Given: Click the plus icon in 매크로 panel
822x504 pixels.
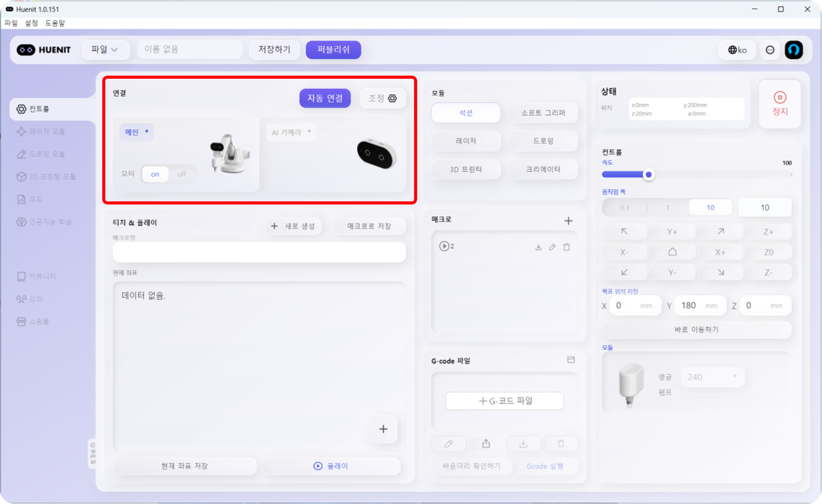Looking at the screenshot, I should (x=568, y=221).
